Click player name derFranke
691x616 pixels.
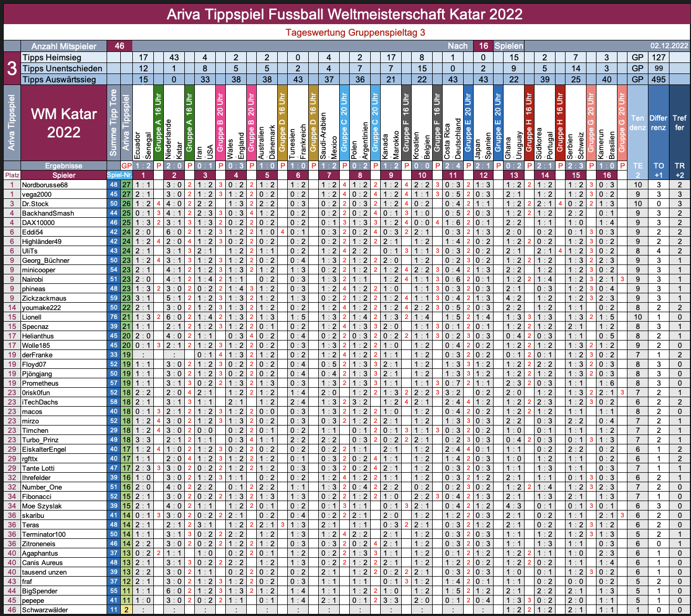tap(37, 355)
